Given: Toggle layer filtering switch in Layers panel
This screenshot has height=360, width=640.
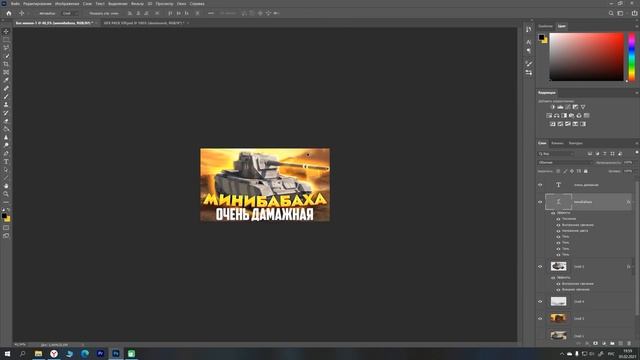Looking at the screenshot, I should 636,152.
